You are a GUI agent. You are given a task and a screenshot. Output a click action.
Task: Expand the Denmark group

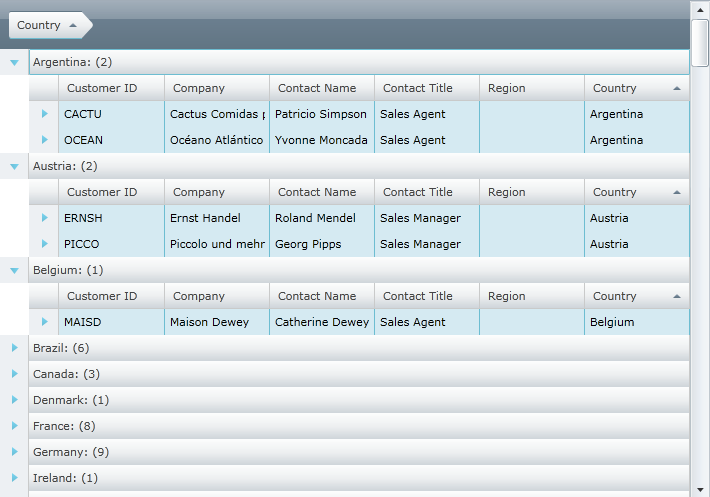(14, 400)
